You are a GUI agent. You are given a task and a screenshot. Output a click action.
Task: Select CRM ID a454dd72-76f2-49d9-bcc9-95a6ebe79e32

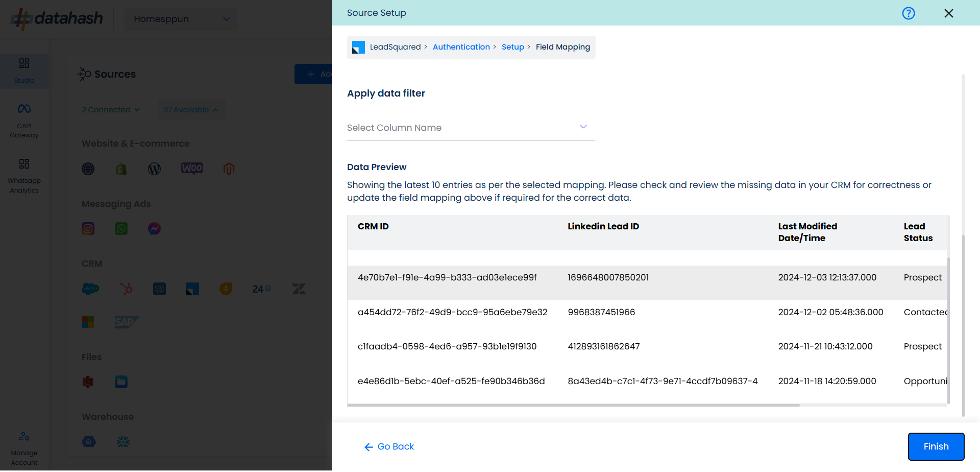click(452, 313)
